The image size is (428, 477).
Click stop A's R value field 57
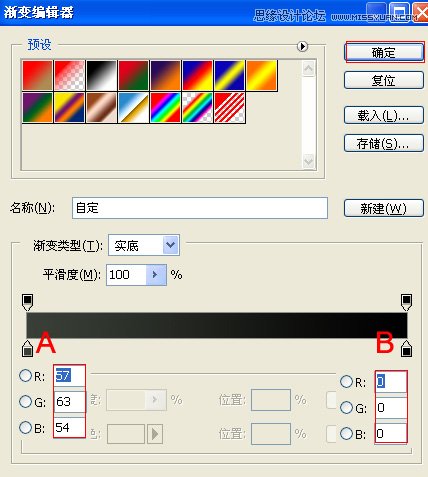(69, 376)
